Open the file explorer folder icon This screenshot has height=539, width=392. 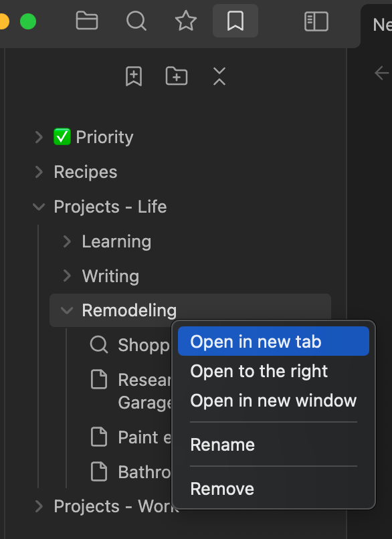point(87,21)
